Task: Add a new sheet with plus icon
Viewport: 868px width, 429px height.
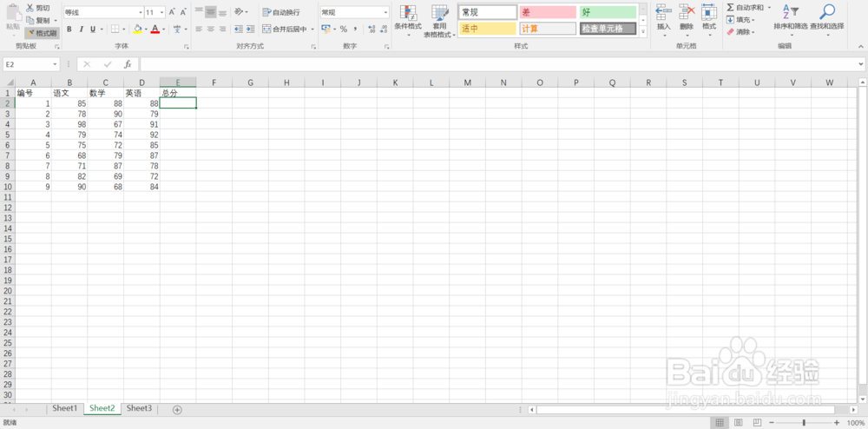Action: click(177, 410)
